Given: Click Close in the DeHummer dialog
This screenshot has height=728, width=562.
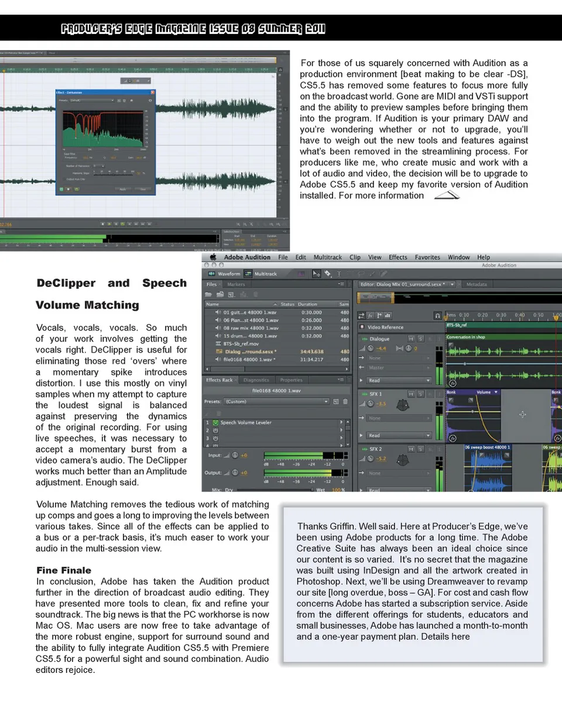Looking at the screenshot, I should point(143,189).
